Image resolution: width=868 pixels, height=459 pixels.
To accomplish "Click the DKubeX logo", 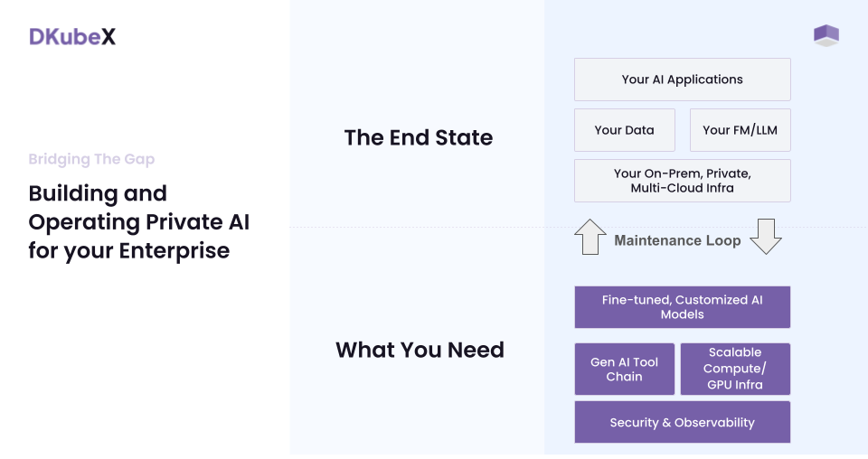I will [72, 37].
